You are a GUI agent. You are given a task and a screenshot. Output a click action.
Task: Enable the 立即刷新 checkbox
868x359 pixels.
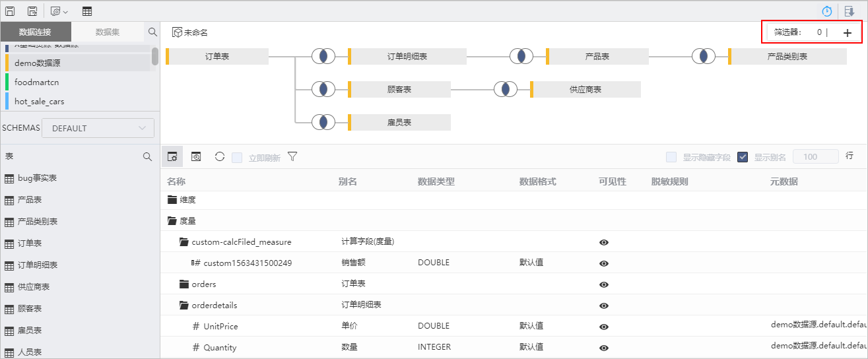(237, 157)
